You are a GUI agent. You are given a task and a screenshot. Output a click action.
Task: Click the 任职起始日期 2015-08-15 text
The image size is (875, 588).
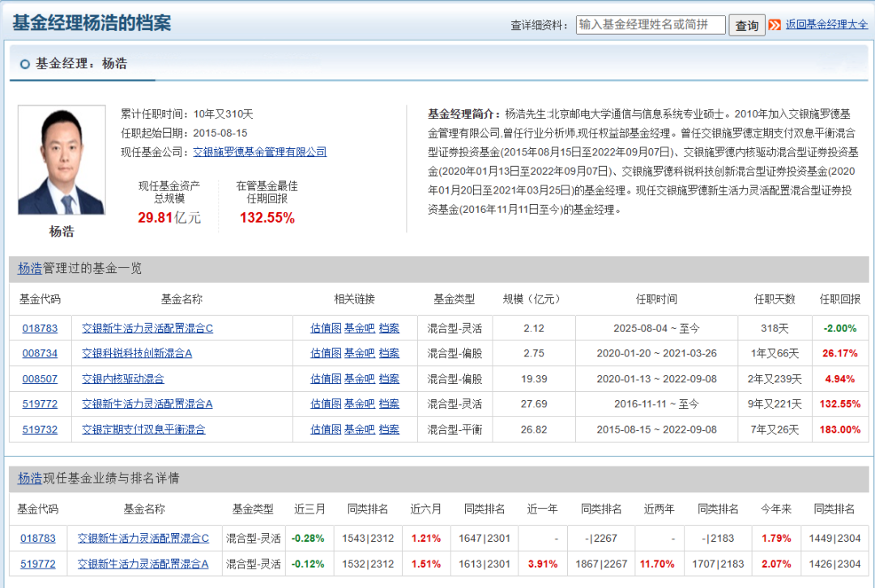pos(184,134)
